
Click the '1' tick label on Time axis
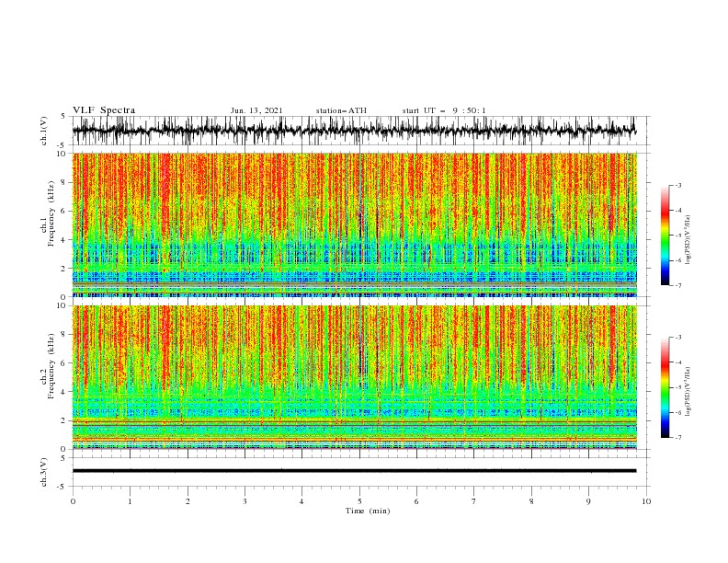130,501
